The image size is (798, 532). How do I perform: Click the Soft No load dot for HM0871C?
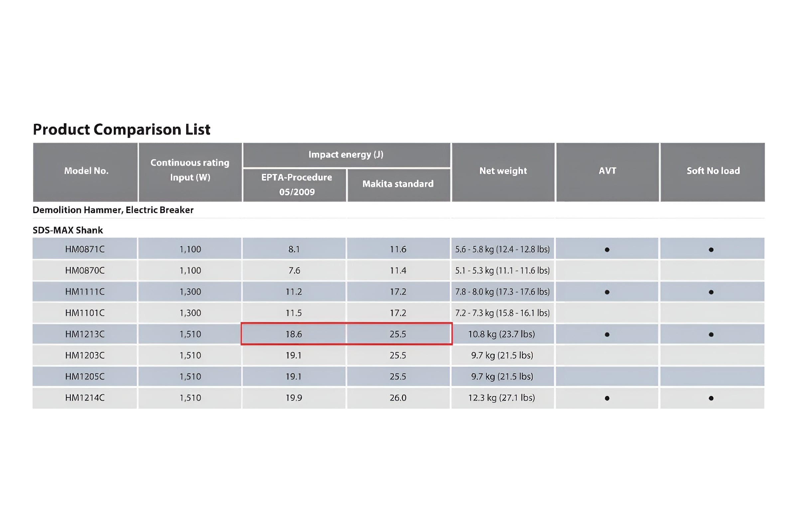click(711, 250)
